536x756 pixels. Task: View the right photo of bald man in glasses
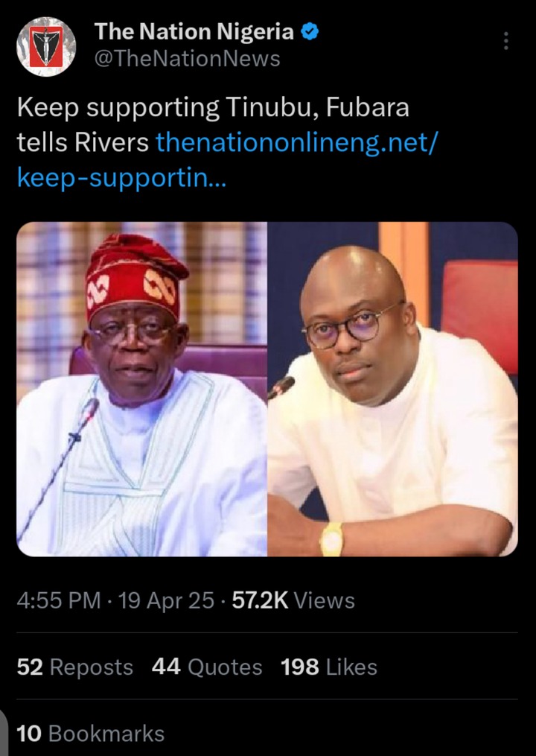(x=393, y=389)
